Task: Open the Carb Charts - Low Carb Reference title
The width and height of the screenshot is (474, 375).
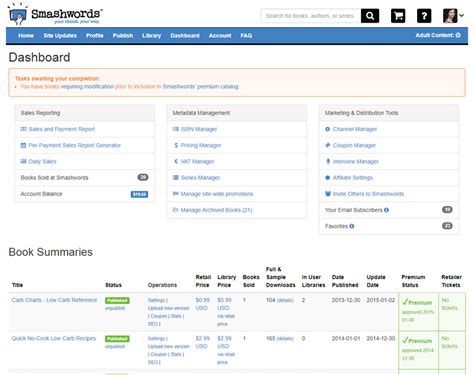Action: [x=54, y=300]
